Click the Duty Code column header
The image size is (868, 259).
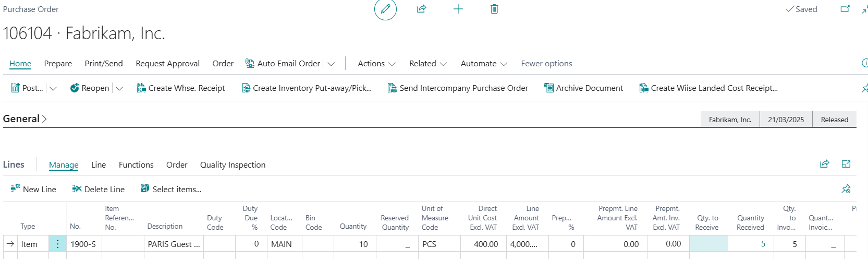point(215,222)
